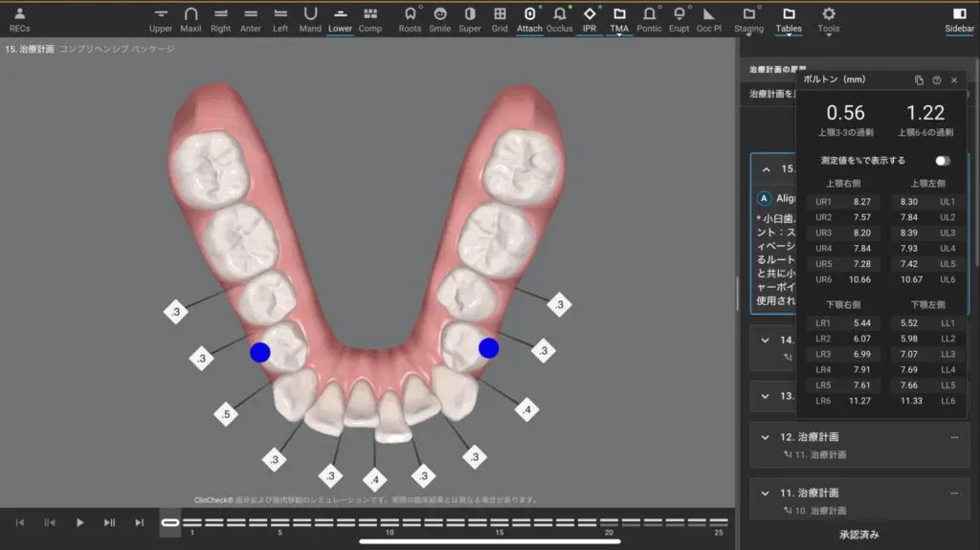Click the blue attachment on left premolar
980x550 pixels.
pos(259,352)
